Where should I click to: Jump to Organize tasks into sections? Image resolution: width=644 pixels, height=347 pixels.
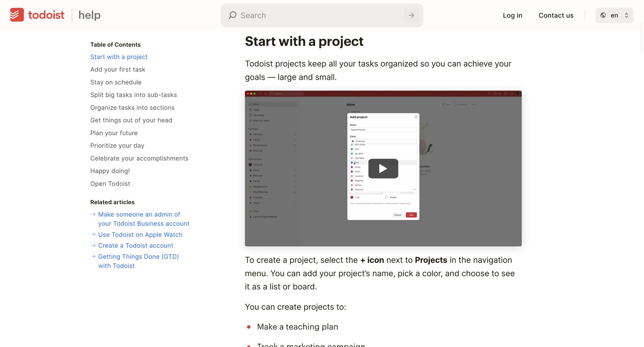(x=132, y=107)
